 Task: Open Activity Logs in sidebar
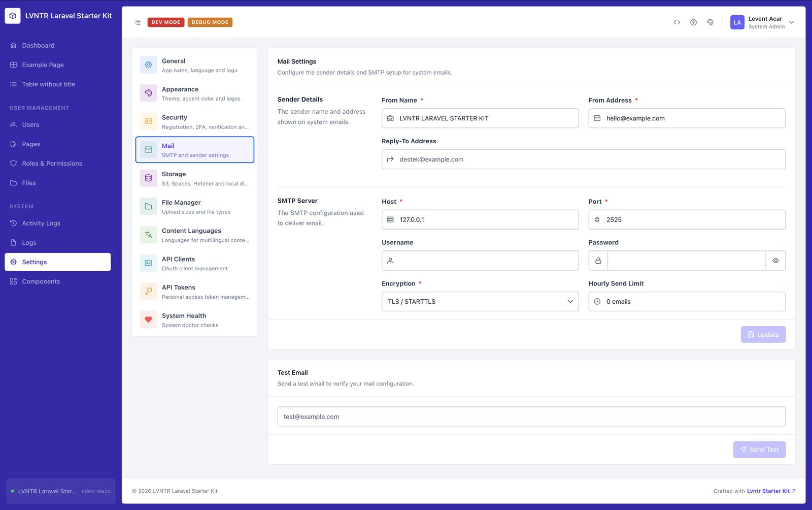(58, 223)
